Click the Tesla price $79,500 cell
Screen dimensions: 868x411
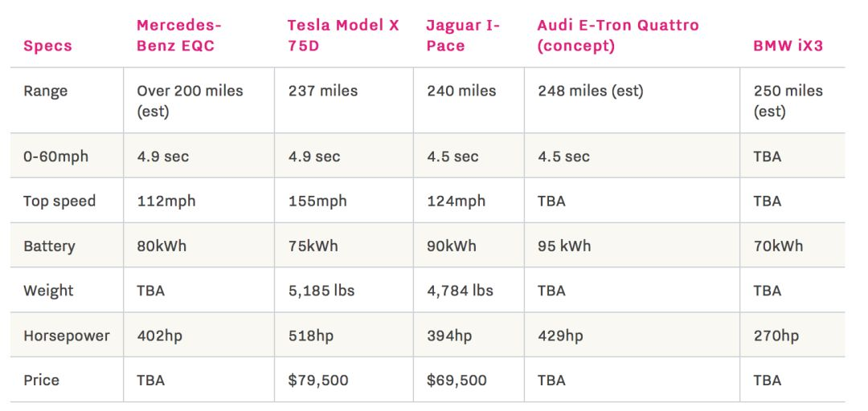[318, 380]
